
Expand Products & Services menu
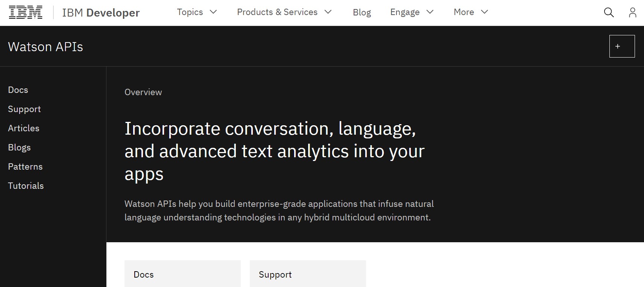284,12
